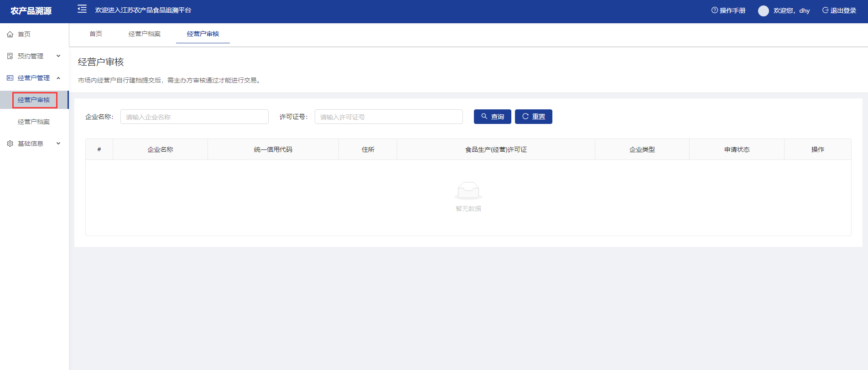Focus the 许可证号 input field
The image size is (868, 370).
click(x=389, y=117)
